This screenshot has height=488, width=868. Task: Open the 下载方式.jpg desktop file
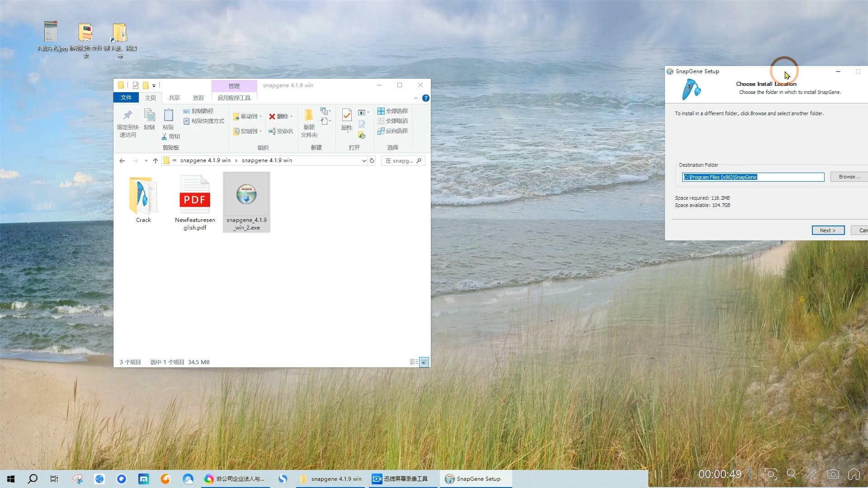(x=51, y=36)
